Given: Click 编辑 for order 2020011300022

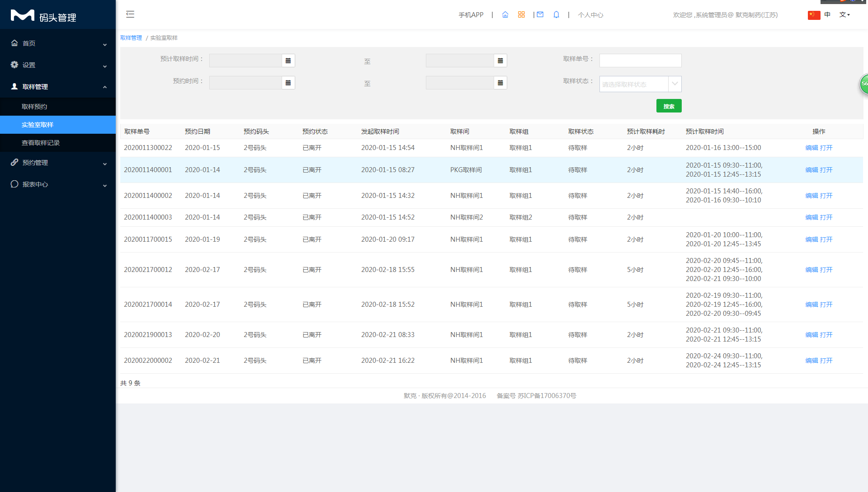Looking at the screenshot, I should tap(811, 148).
